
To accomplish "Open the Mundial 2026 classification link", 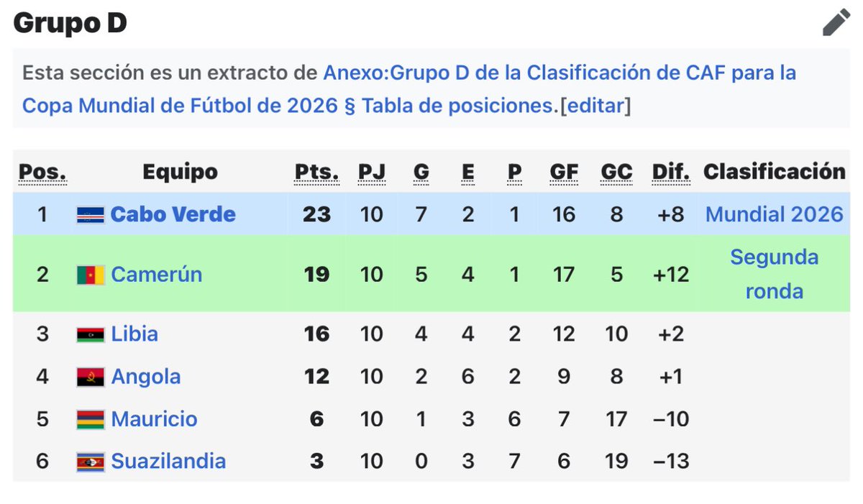I will click(x=774, y=214).
